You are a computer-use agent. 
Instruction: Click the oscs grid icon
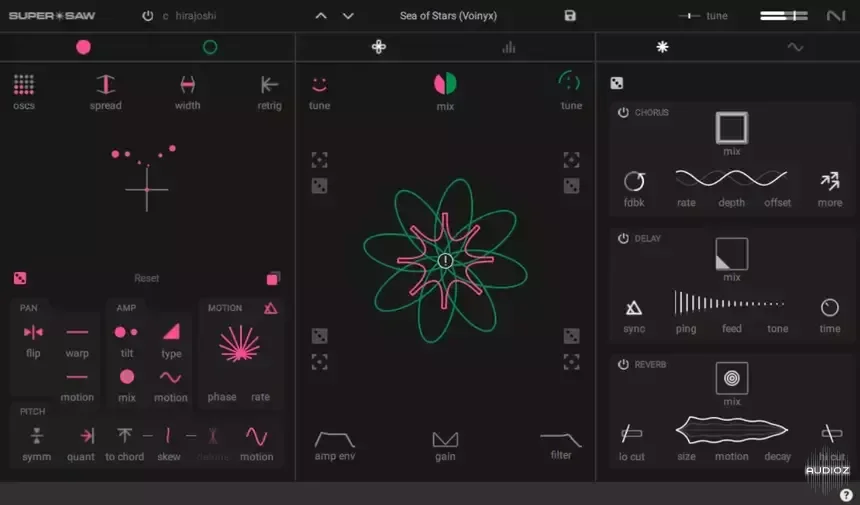[x=24, y=84]
